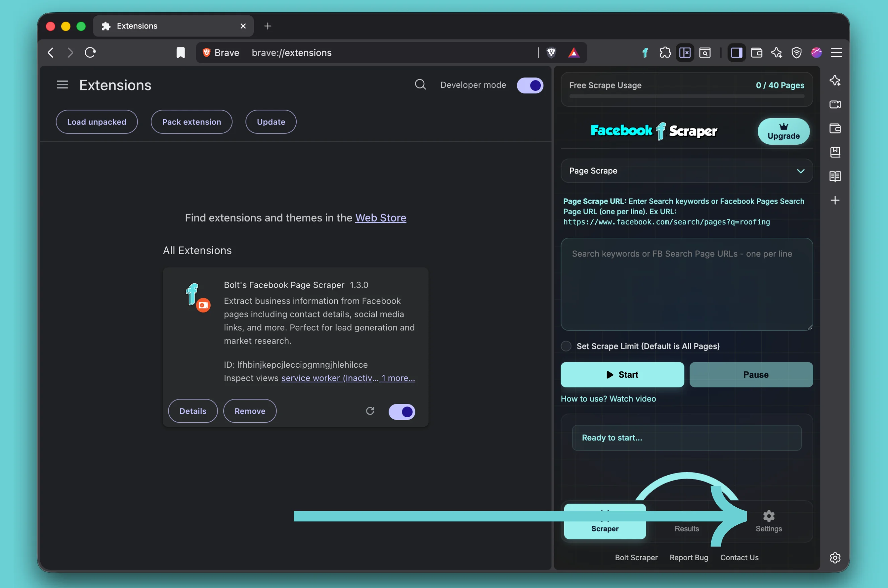The width and height of the screenshot is (888, 588).
Task: Disable Bolt's Facebook Page Scraper toggle
Action: pos(401,412)
